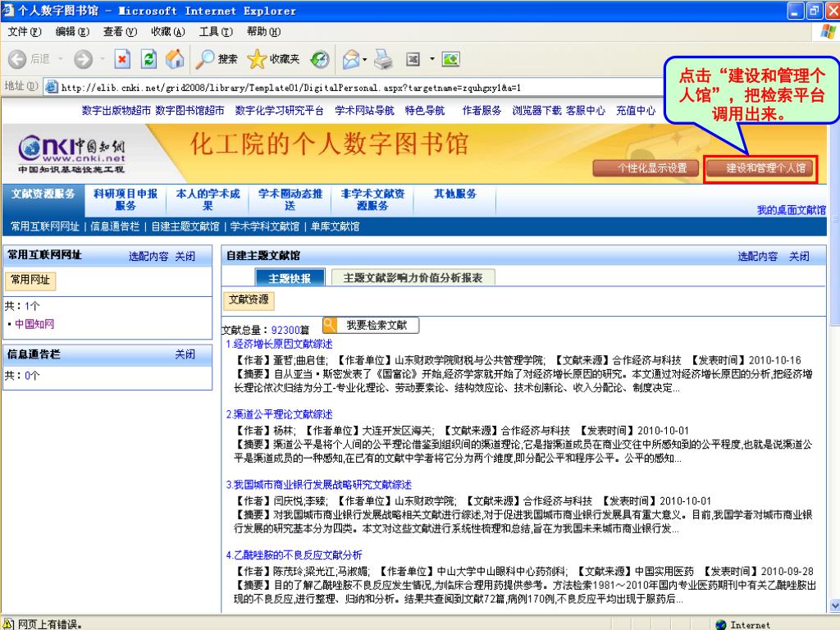
Task: Click the Home page icon
Action: coord(175,59)
